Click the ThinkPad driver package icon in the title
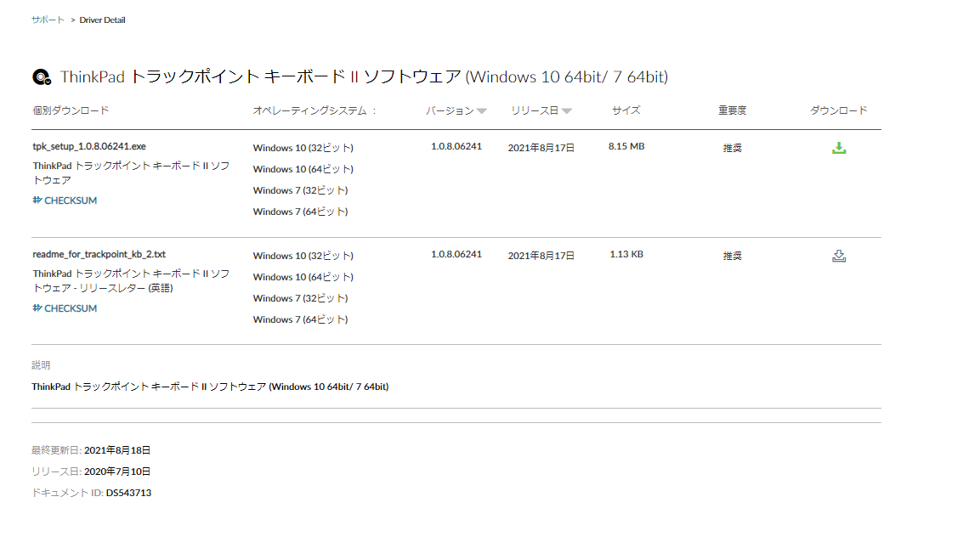The image size is (980, 542). pos(41,76)
